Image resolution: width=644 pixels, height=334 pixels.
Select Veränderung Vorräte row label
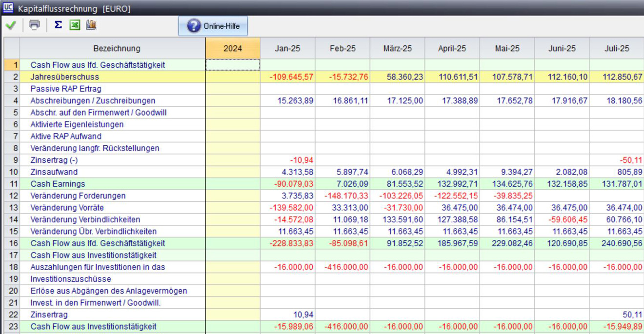pyautogui.click(x=67, y=208)
